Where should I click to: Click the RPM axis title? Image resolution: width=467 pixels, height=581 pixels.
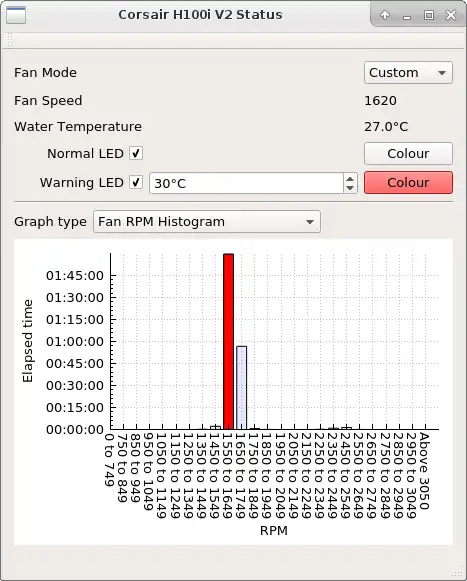coord(274,531)
